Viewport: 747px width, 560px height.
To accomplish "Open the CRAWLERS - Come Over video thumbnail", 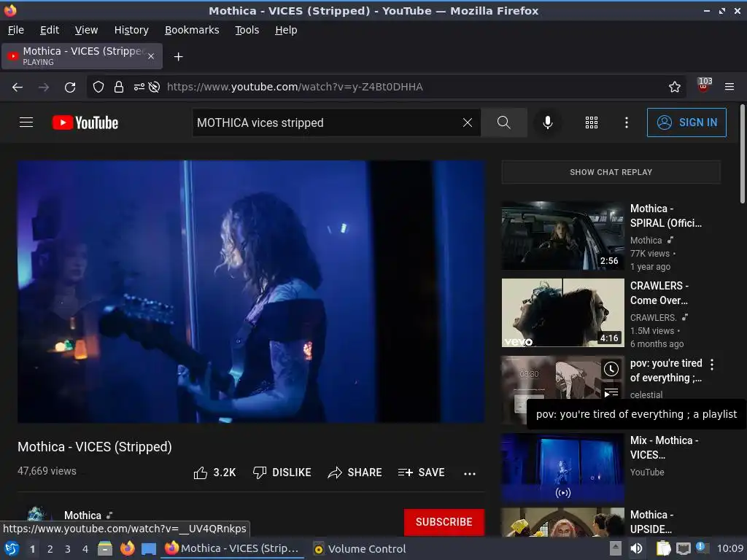I will click(562, 313).
